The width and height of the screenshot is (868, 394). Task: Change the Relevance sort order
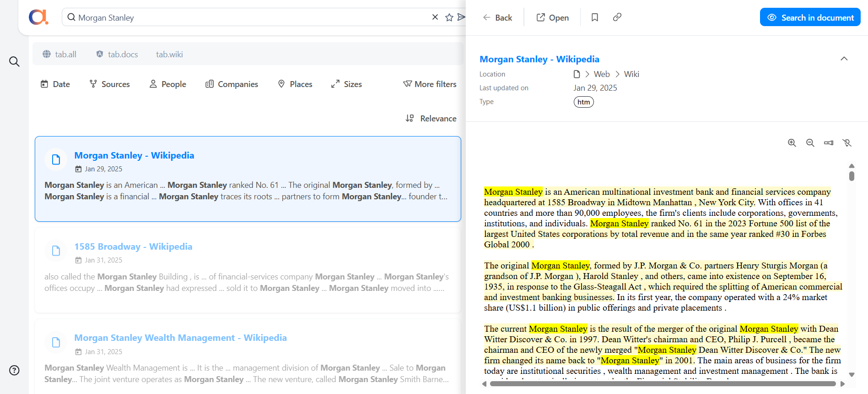click(431, 118)
